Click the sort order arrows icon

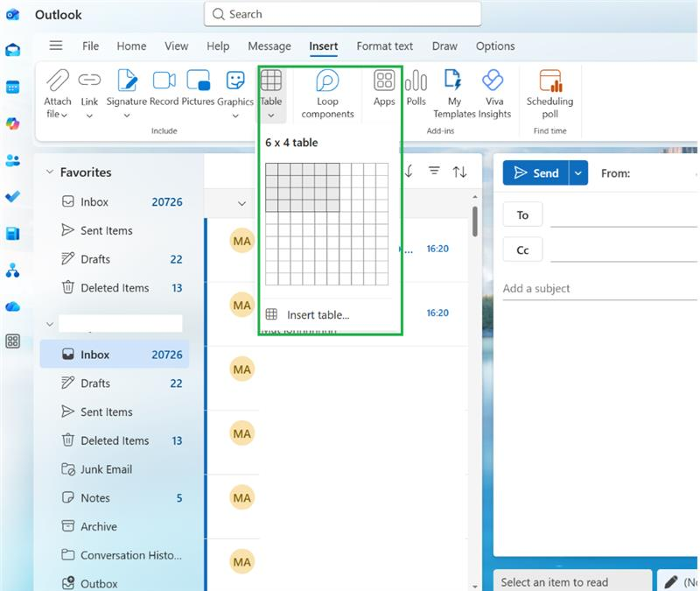point(460,172)
